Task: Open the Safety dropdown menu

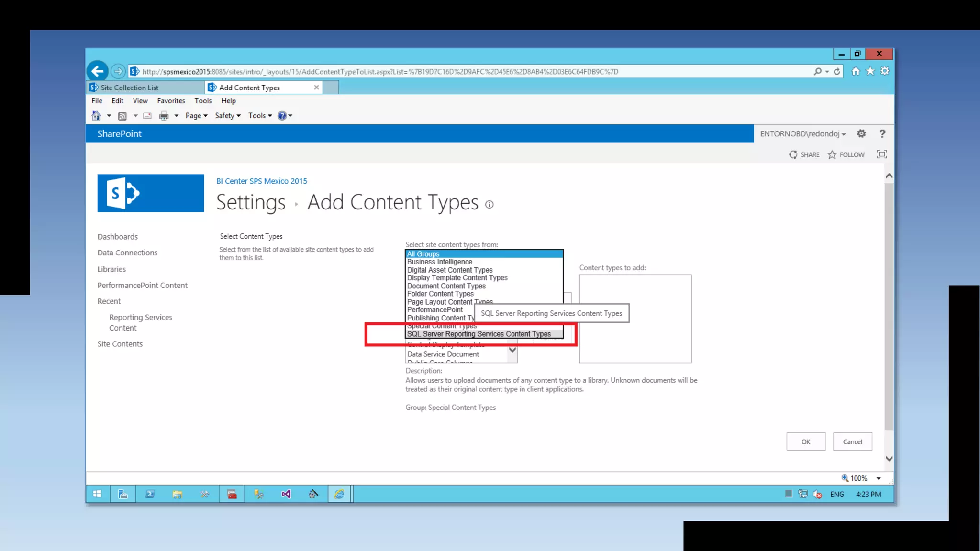Action: [227, 116]
